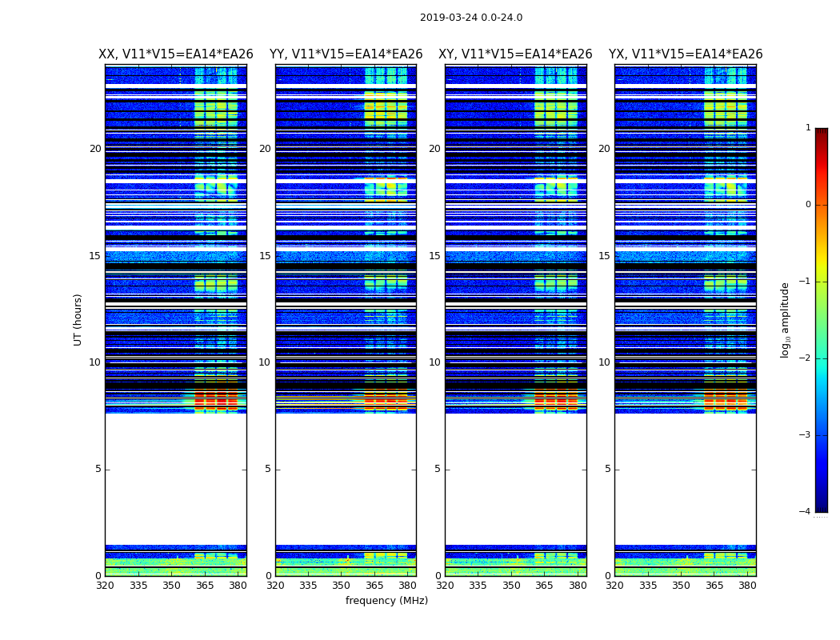Click the colorbar tick label 0
Viewport: 840px width, 640px height.
(807, 205)
